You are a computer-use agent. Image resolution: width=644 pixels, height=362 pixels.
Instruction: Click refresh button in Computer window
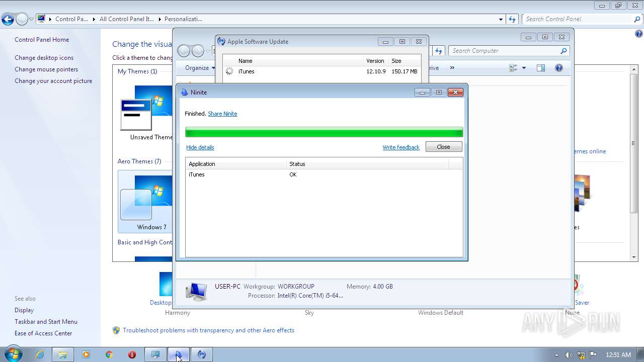(438, 51)
